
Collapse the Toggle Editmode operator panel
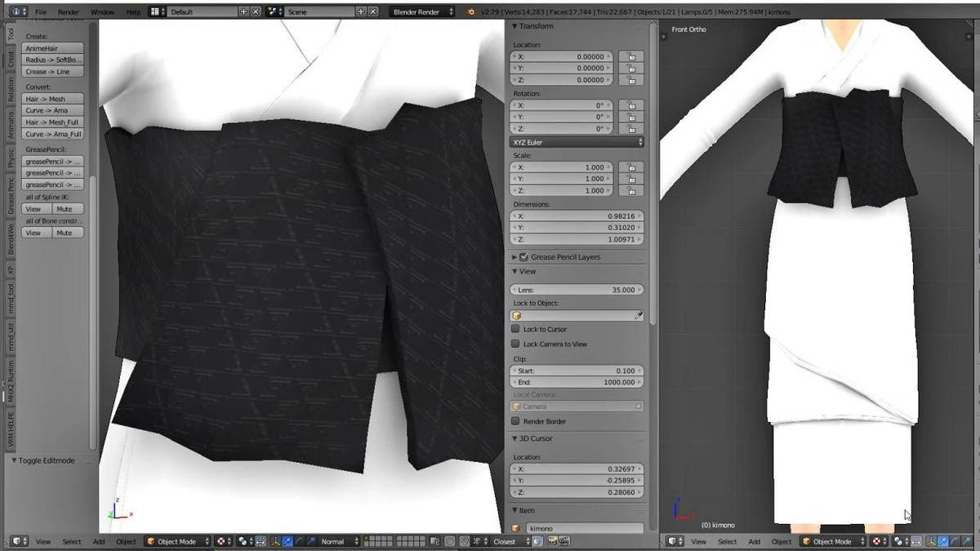(14, 460)
